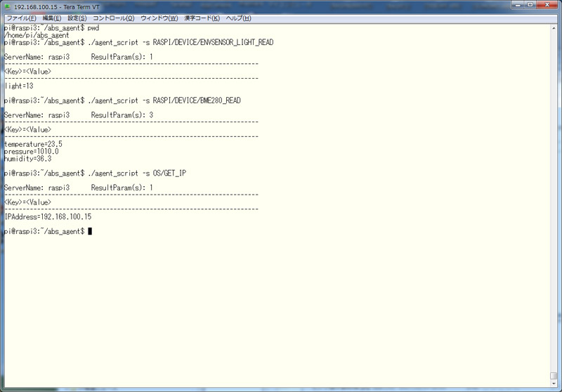Open the ウィンドウ(W) menu

[x=159, y=18]
